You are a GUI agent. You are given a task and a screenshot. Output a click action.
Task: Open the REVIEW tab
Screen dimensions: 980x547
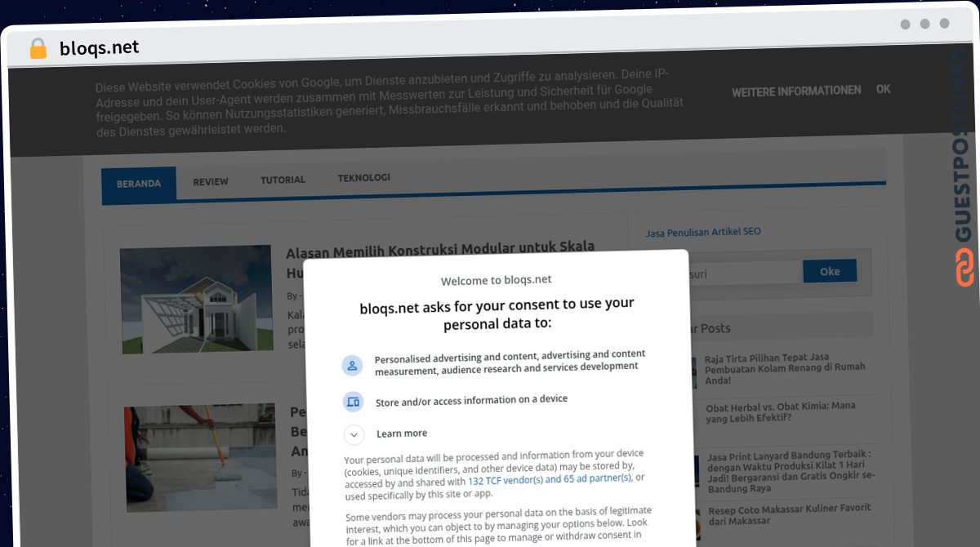click(210, 181)
